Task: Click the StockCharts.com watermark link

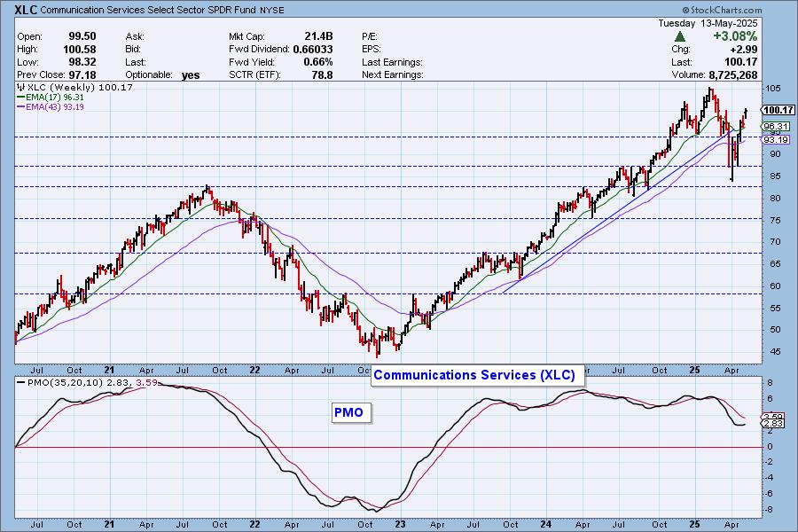Action: (726, 10)
